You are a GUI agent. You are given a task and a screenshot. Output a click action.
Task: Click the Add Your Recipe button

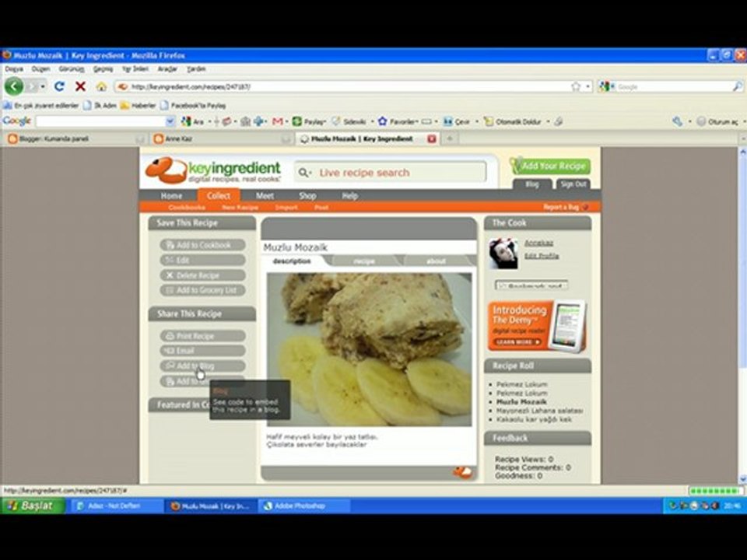pyautogui.click(x=550, y=166)
